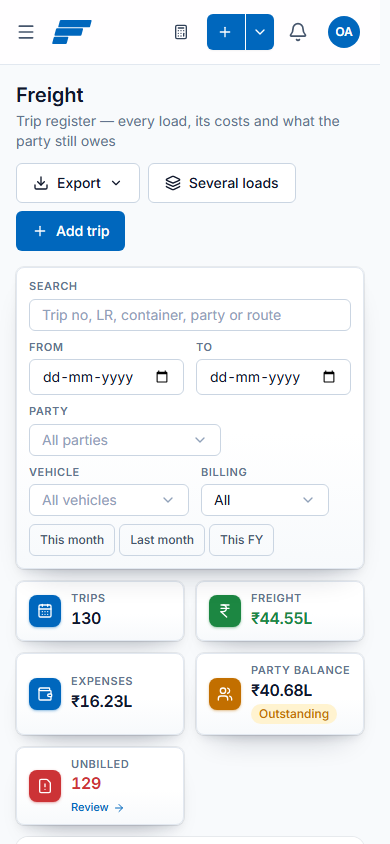Open the Export dropdown button
Screen dimensions: 390x844
(x=78, y=183)
